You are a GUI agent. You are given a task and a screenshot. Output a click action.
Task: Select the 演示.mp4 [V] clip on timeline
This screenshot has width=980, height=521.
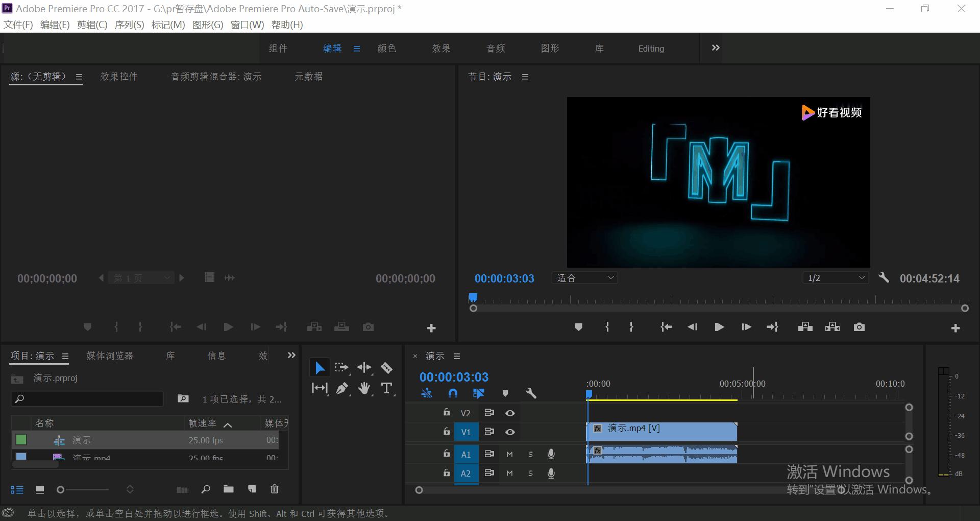point(664,432)
